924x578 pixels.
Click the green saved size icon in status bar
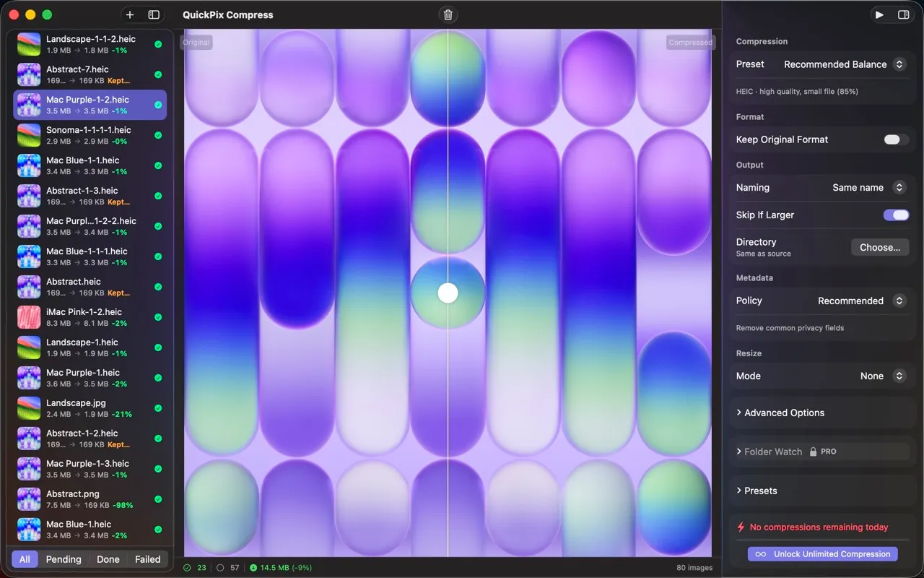(253, 568)
